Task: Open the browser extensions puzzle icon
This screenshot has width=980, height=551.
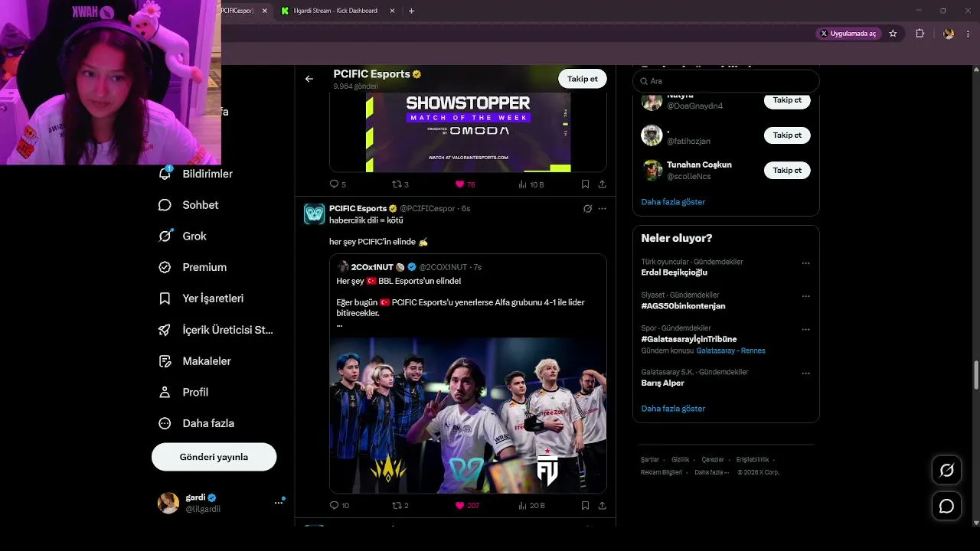Action: 920,34
